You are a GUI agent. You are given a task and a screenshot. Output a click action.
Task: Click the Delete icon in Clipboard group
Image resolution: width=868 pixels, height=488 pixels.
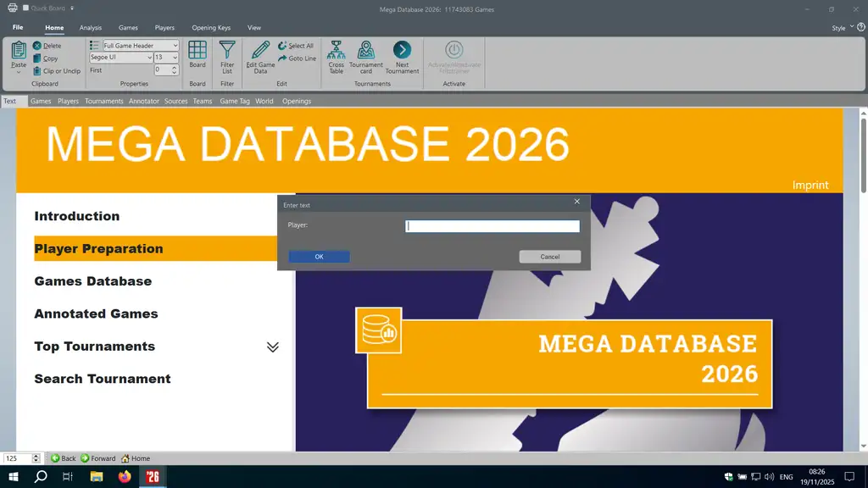click(x=37, y=46)
